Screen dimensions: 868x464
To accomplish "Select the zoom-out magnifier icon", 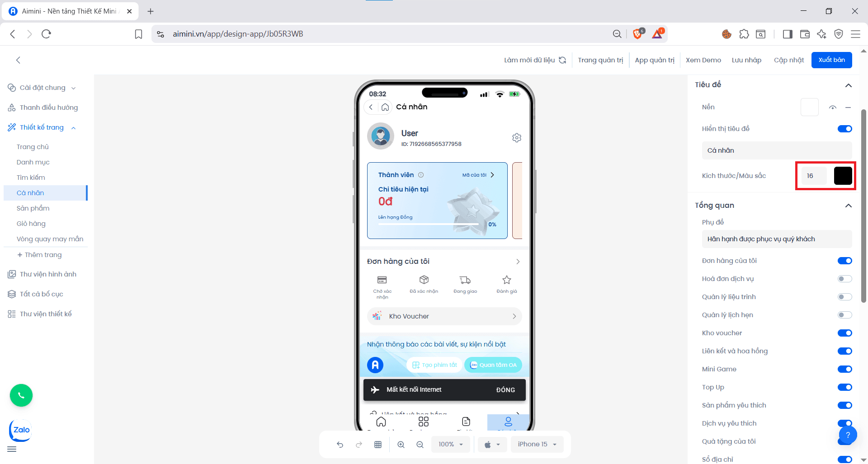I will [x=420, y=444].
